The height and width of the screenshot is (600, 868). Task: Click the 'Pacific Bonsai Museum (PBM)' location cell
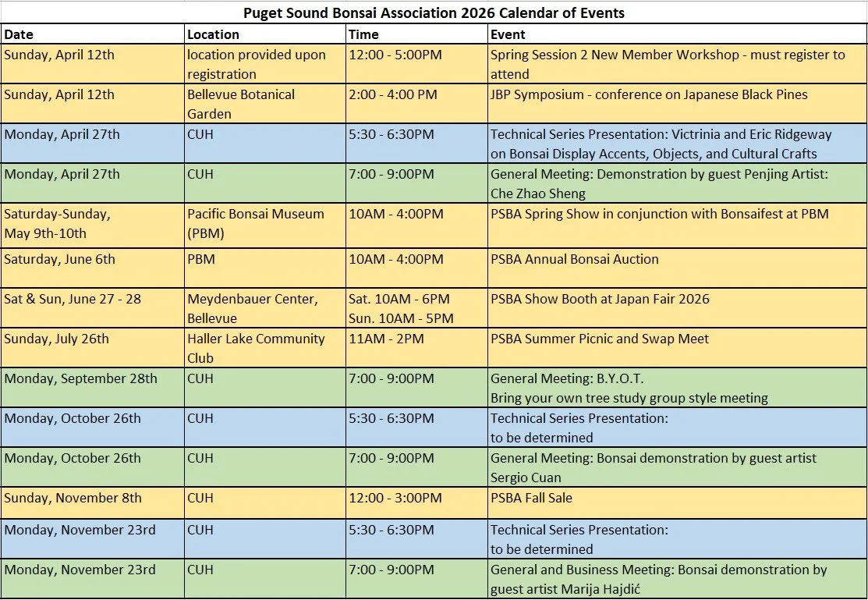[x=265, y=225]
